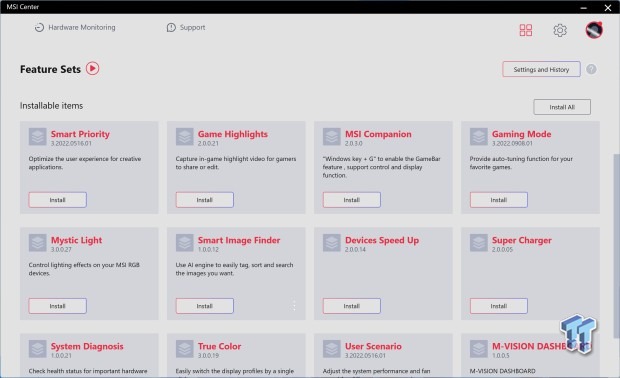This screenshot has height=378, width=620.
Task: Install Smart Image Finder
Action: click(x=204, y=306)
